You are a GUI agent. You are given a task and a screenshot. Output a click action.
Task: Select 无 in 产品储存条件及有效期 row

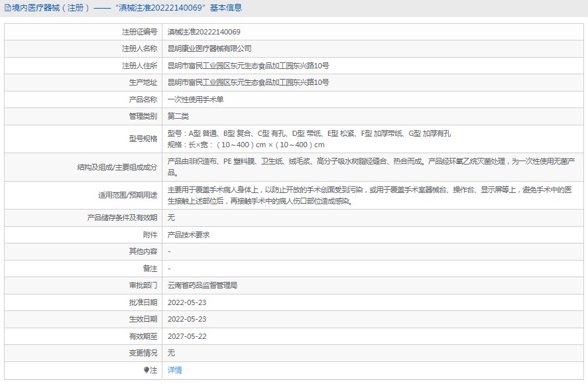click(171, 218)
